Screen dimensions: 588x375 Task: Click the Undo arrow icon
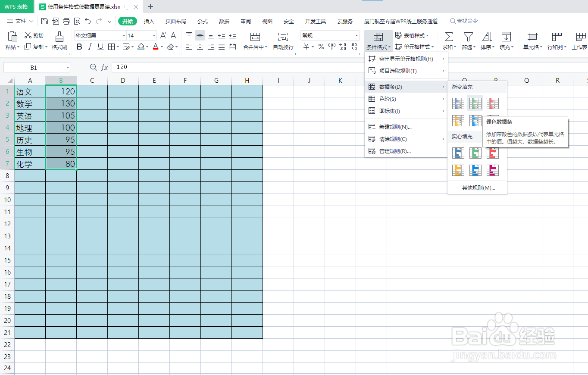[88, 21]
